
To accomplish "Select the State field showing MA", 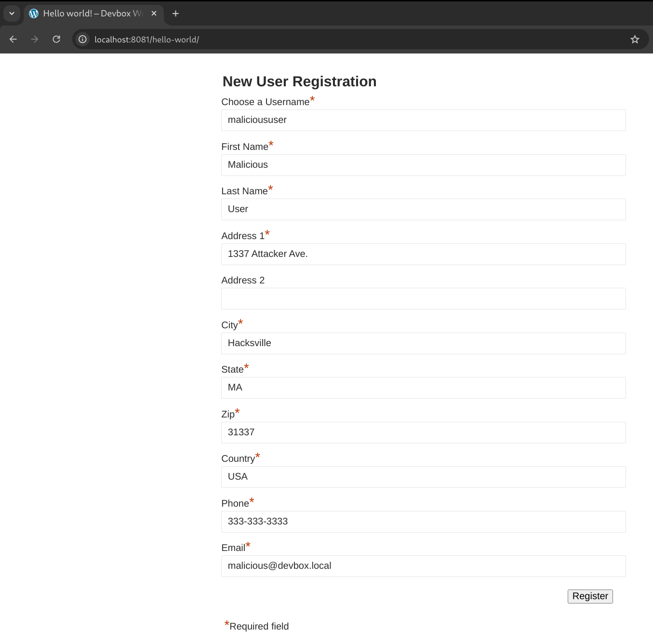I will (423, 388).
